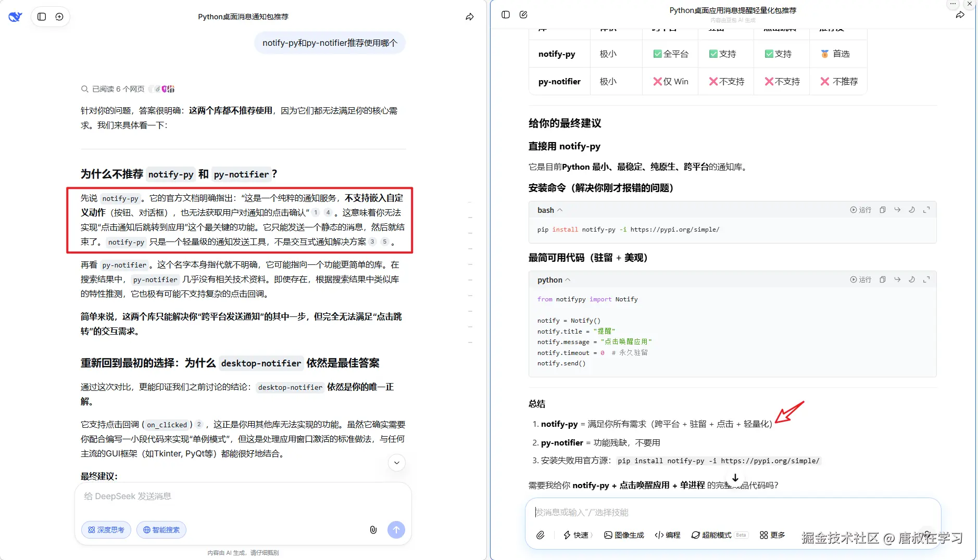Expand the bash code block fullscreen

[926, 210]
